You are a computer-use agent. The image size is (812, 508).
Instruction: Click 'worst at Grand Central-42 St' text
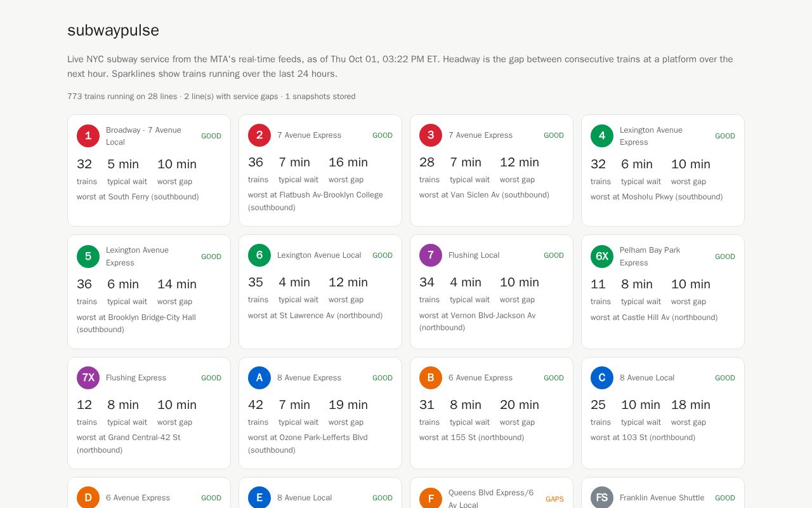[129, 438]
